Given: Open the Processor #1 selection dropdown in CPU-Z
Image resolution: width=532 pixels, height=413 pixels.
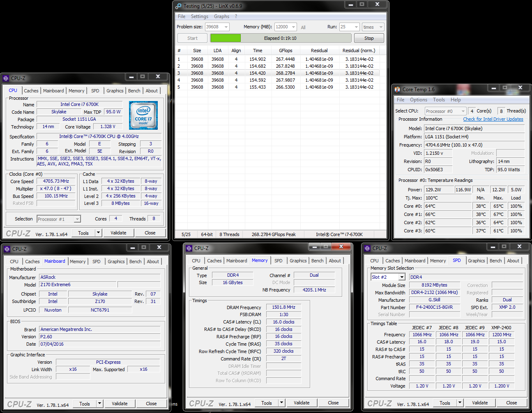Looking at the screenshot, I should click(77, 219).
